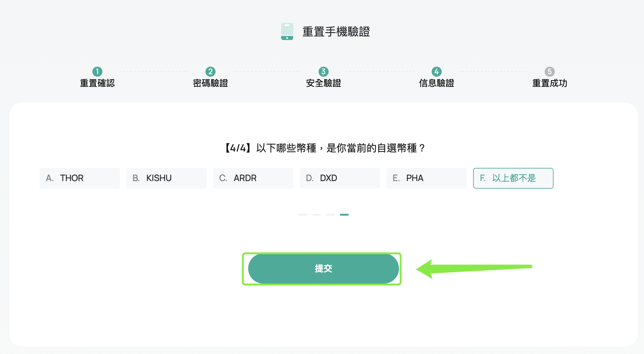Click step 4 circle icon
The image size is (644, 354).
coord(437,72)
